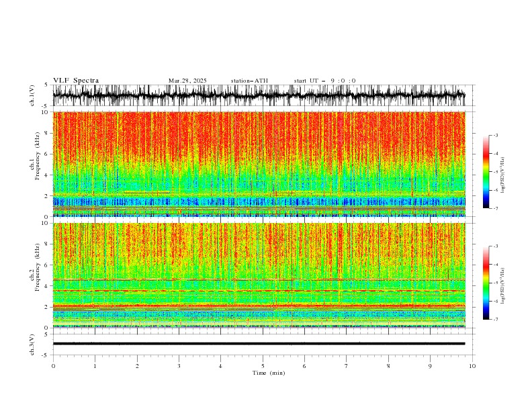Click the ch.1 voltage waveform trace
The width and height of the screenshot is (532, 411).
tap(259, 95)
